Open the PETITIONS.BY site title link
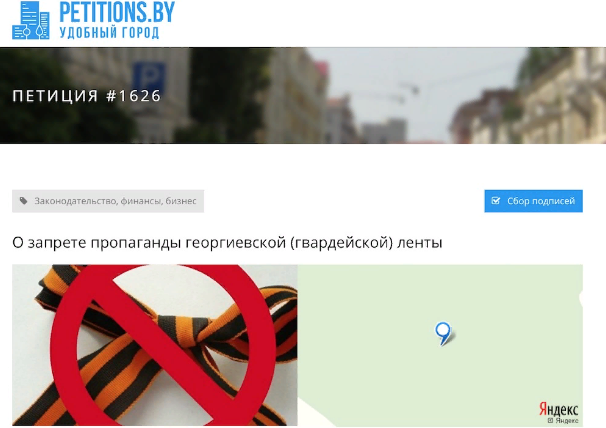The width and height of the screenshot is (606, 428). pyautogui.click(x=117, y=12)
